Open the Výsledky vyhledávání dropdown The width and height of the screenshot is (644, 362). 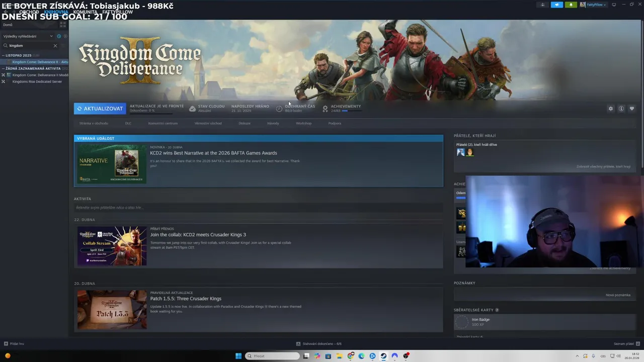pos(28,36)
